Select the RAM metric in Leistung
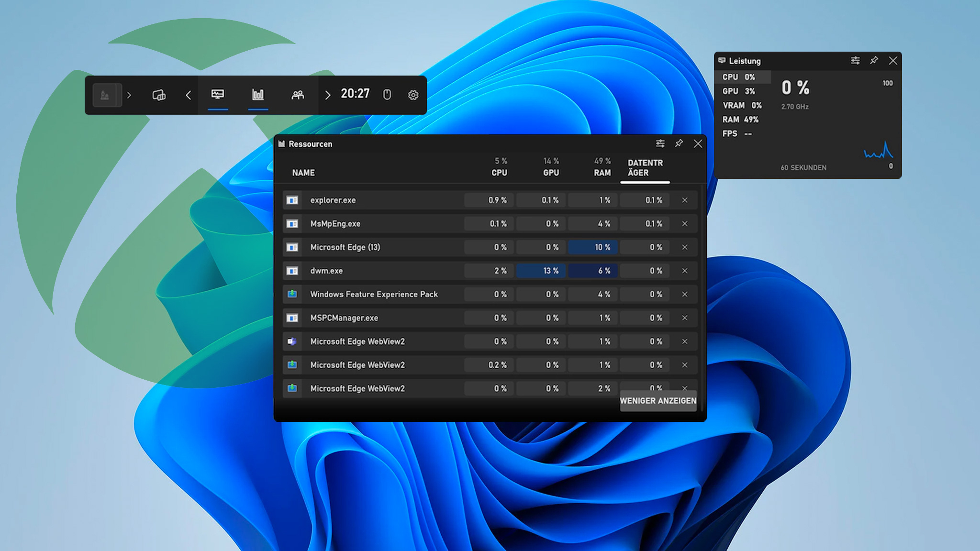This screenshot has width=980, height=551. [x=740, y=119]
